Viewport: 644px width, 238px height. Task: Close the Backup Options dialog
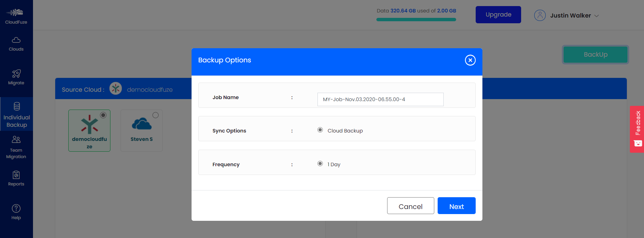pos(470,60)
